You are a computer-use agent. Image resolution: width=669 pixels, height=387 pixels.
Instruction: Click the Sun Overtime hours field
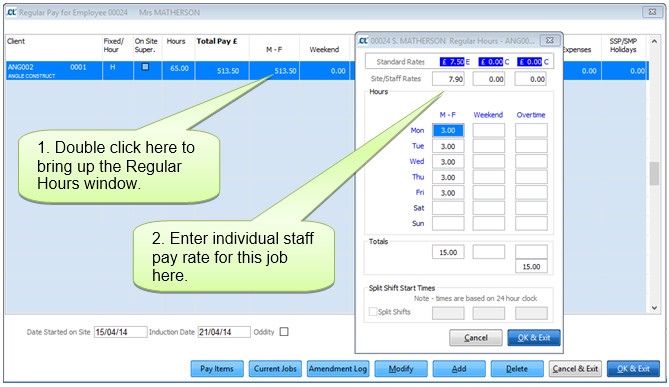tap(531, 223)
